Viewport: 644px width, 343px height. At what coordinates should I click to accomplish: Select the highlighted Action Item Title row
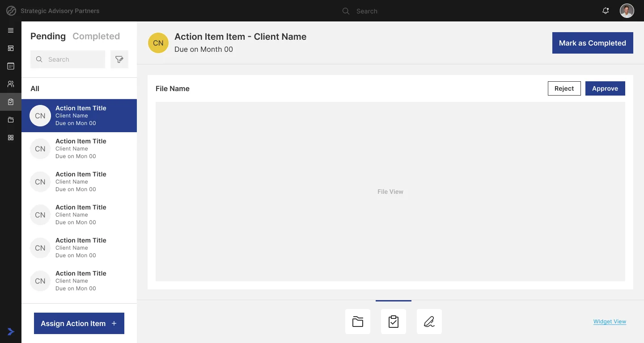[x=79, y=116]
